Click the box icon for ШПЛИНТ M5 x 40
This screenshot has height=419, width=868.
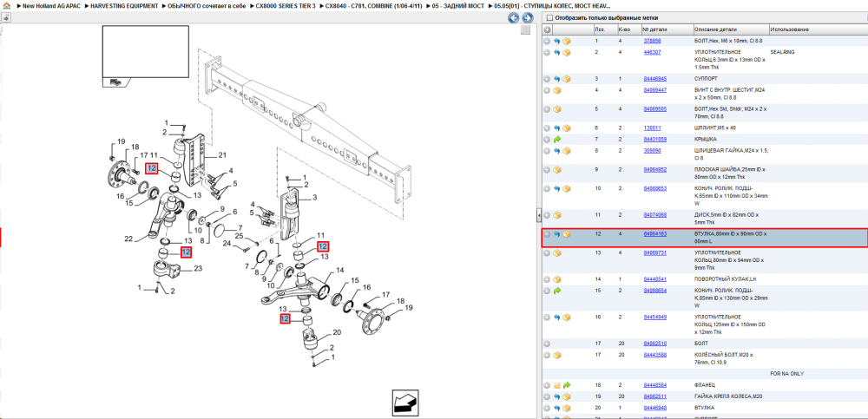pos(567,128)
